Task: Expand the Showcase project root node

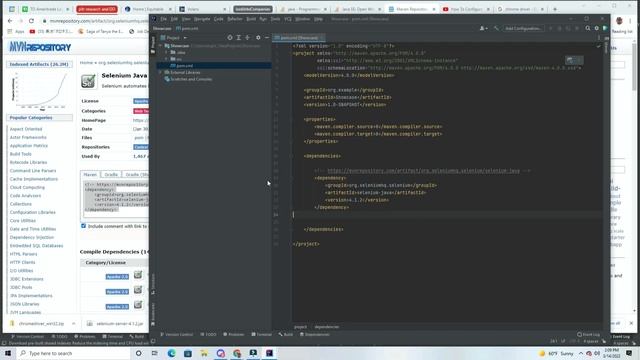Action: [160, 46]
